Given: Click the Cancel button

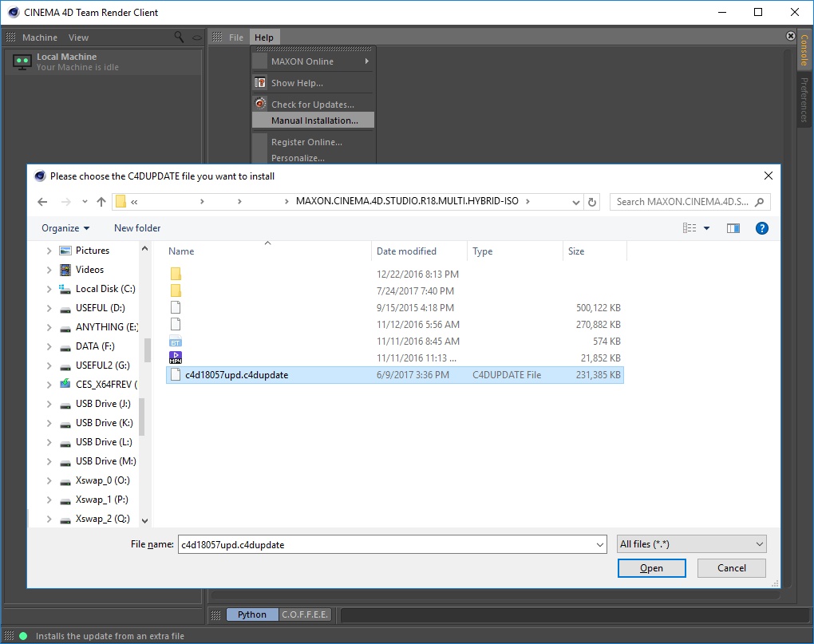Looking at the screenshot, I should [732, 568].
